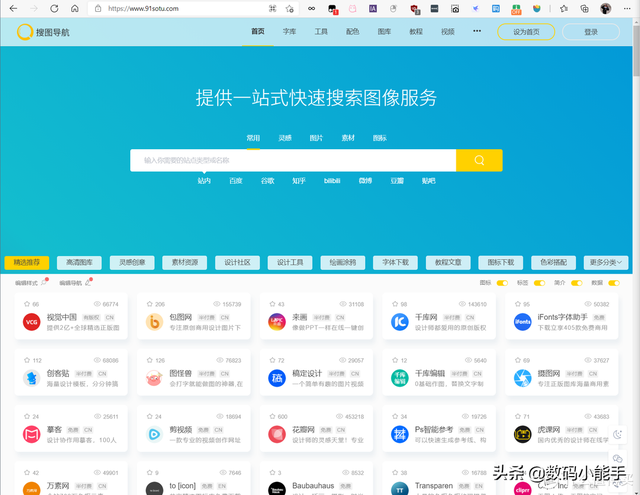Choose bilibili as search source
The image size is (640, 495).
(332, 181)
